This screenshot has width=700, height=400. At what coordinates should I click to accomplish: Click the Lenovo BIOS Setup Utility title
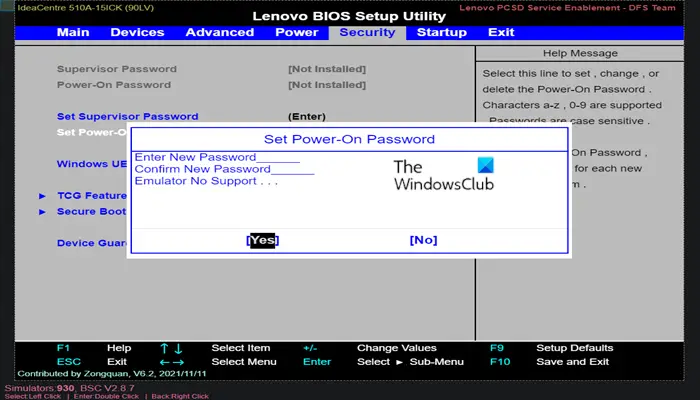click(349, 16)
